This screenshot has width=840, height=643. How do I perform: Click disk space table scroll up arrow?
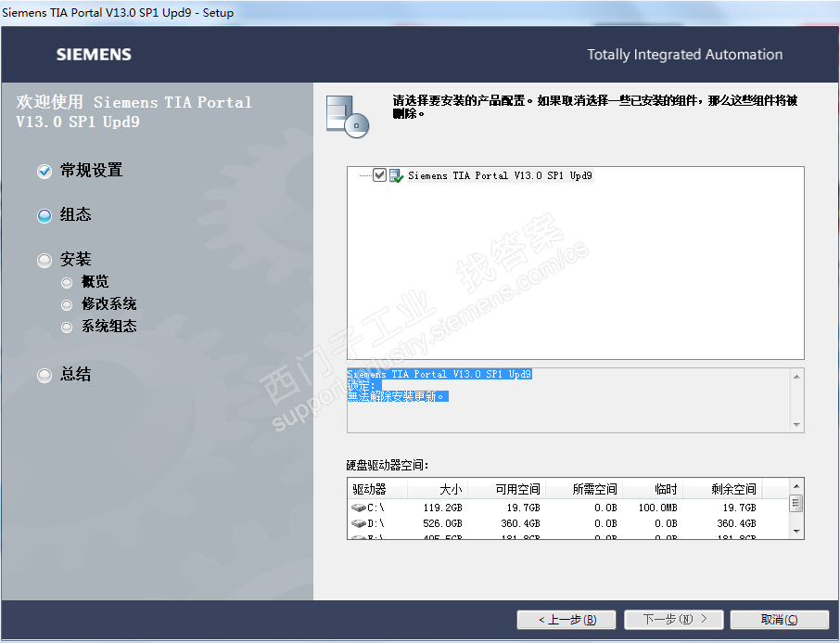point(796,486)
